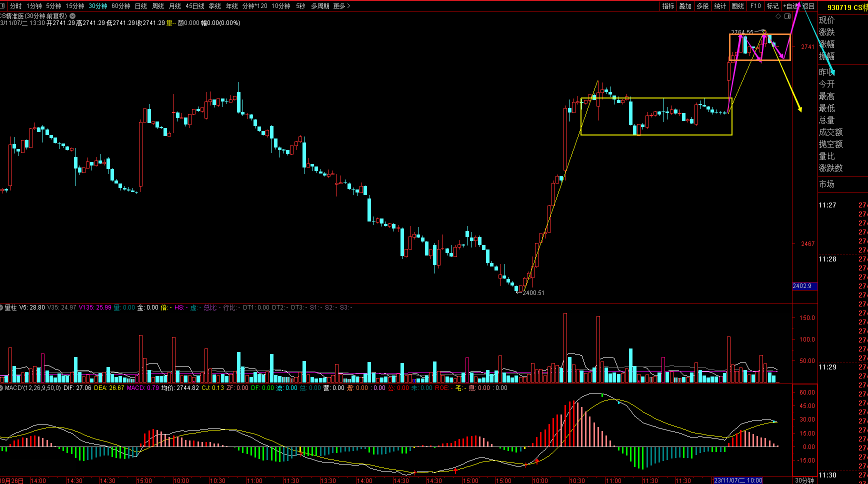
Task: Click the 9月26日 date label on time axis
Action: click(11, 480)
